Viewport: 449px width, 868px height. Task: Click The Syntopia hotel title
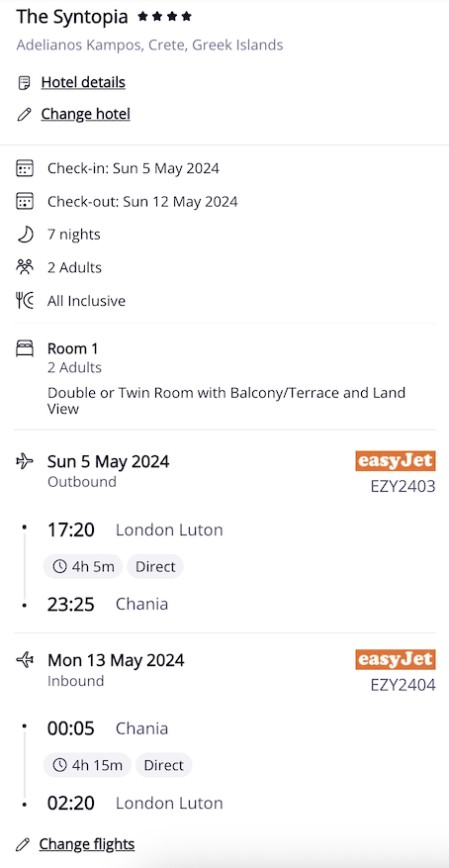coord(72,17)
